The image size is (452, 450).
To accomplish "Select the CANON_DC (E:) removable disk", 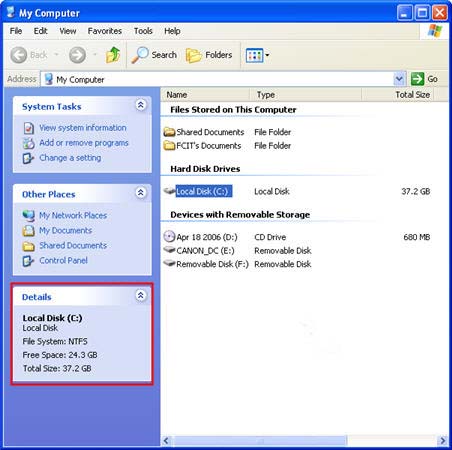I will coord(199,251).
